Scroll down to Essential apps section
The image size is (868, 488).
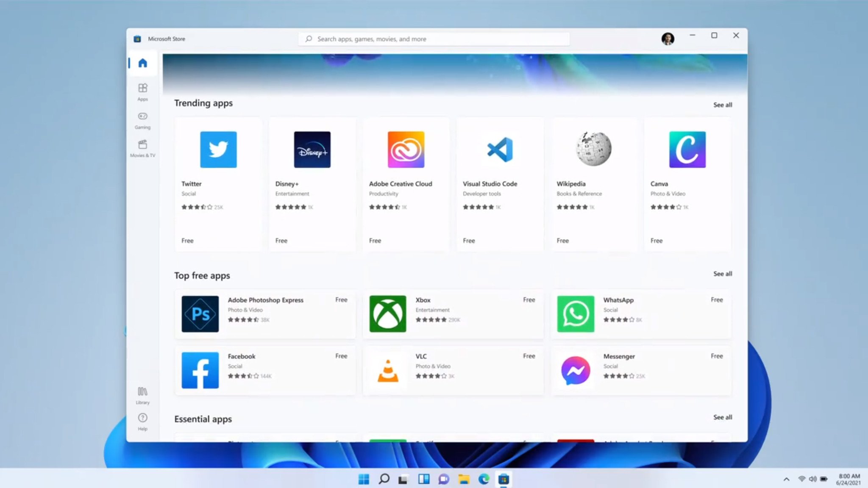point(203,418)
